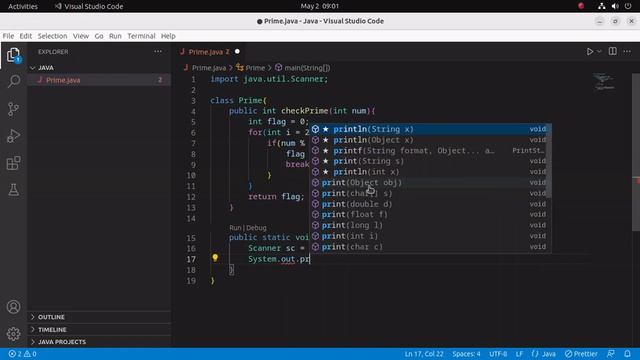Click the Run Java play button

[590, 51]
